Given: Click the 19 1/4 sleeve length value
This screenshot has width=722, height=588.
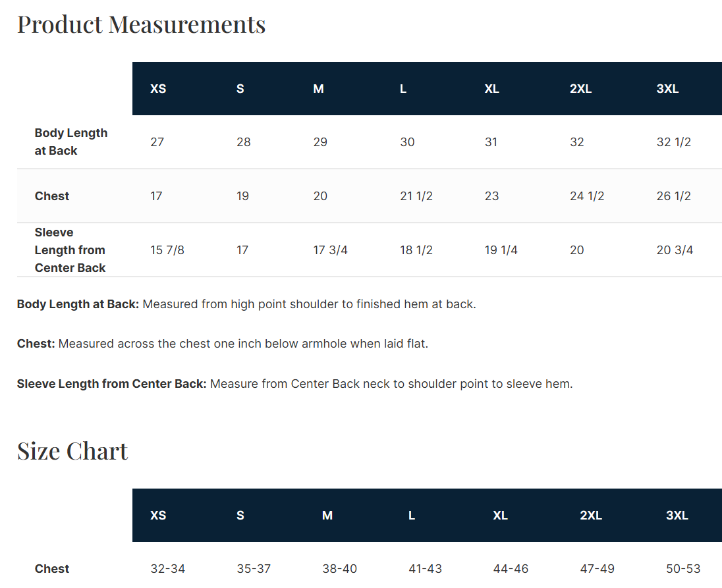Looking at the screenshot, I should [x=501, y=250].
